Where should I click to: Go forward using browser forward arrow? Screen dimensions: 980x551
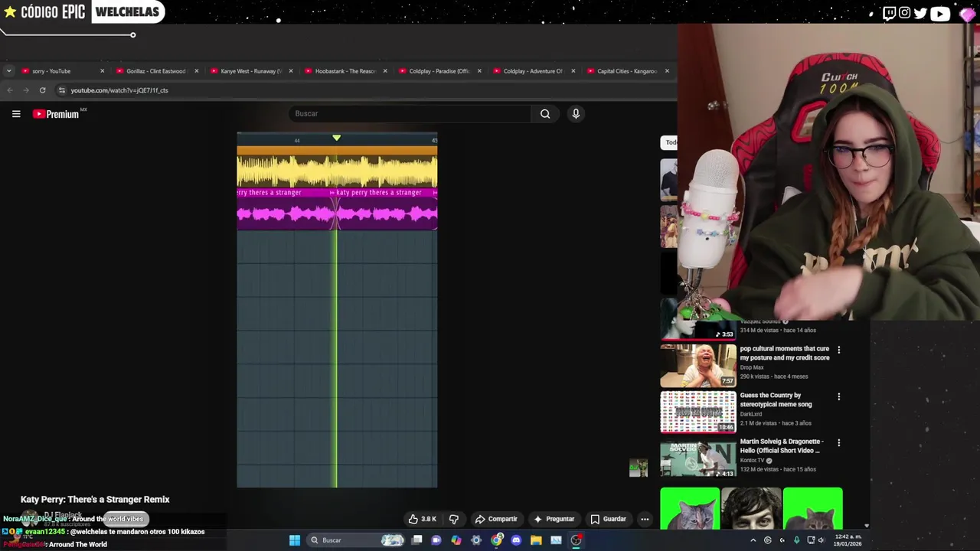(x=26, y=90)
